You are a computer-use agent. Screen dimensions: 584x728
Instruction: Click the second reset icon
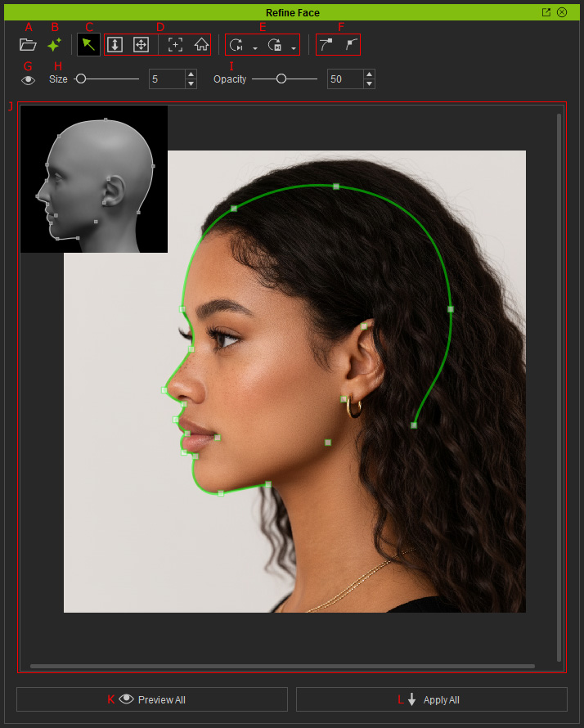pyautogui.click(x=275, y=45)
